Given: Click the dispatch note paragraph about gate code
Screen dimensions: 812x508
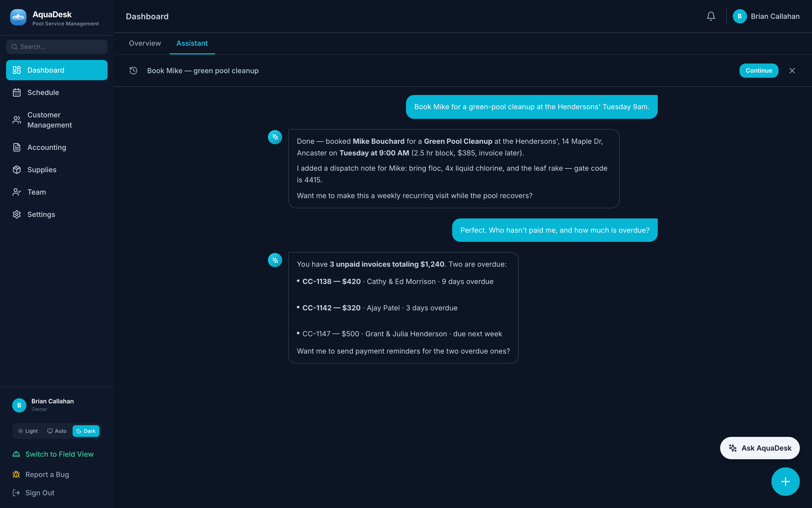Looking at the screenshot, I should (x=452, y=174).
